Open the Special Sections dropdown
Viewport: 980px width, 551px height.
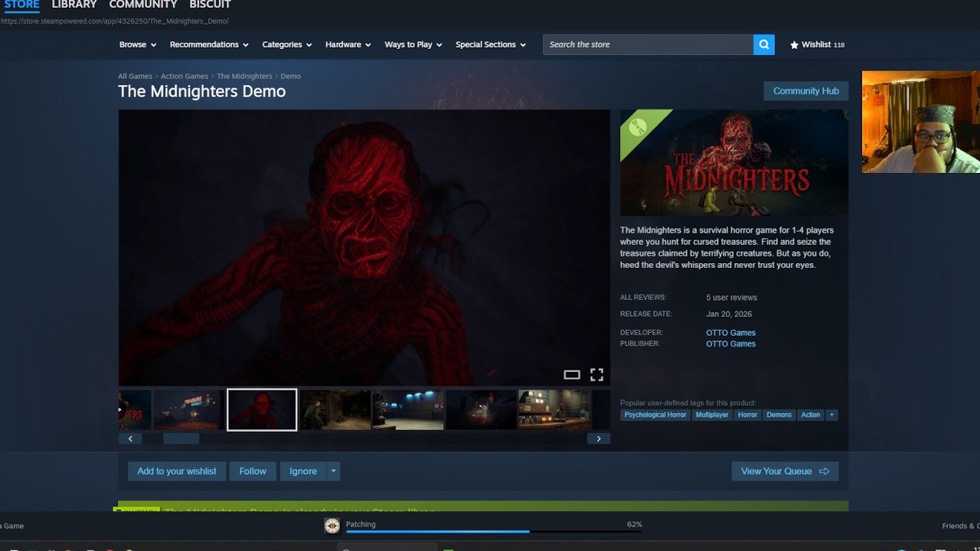coord(491,44)
